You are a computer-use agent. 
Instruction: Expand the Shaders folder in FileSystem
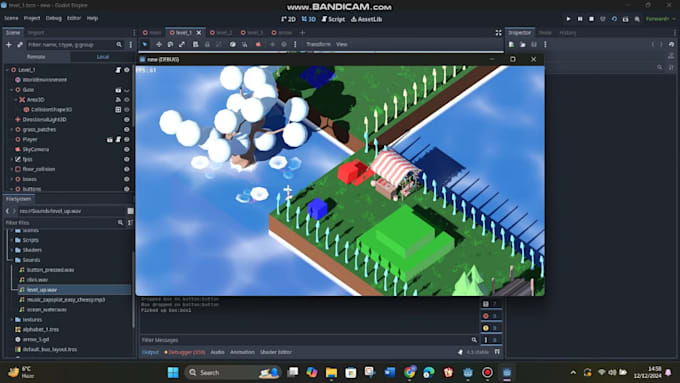point(12,250)
